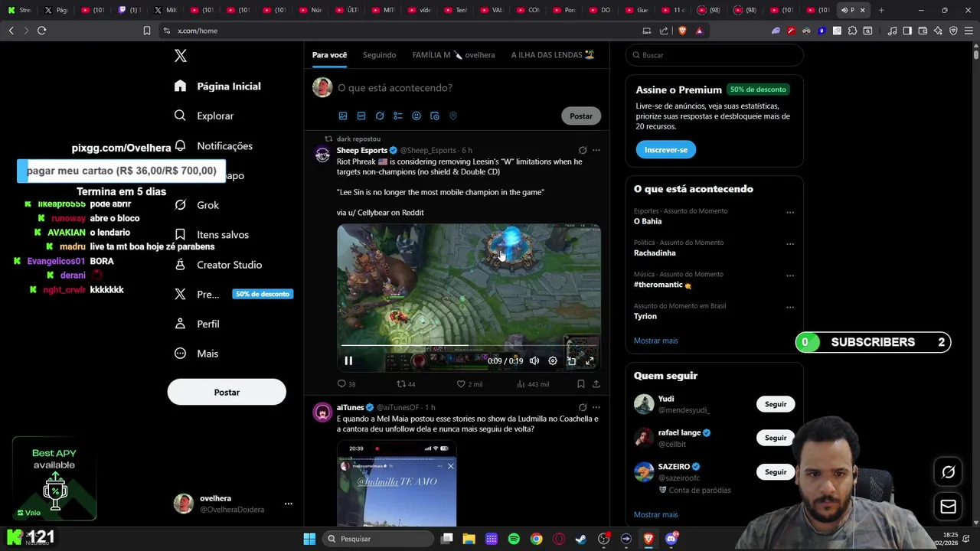Image resolution: width=980 pixels, height=551 pixels.
Task: Switch to A ILHA DAS LENDAS tab
Action: coord(553,55)
